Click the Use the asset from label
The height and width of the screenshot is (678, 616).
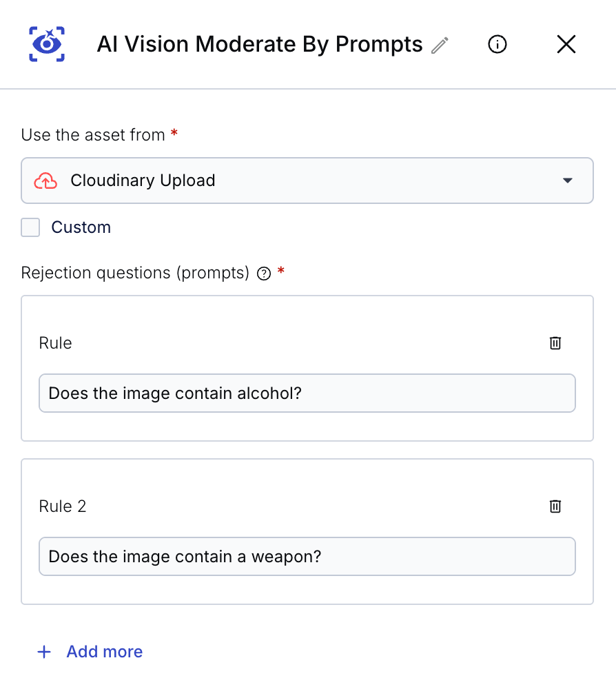[93, 135]
